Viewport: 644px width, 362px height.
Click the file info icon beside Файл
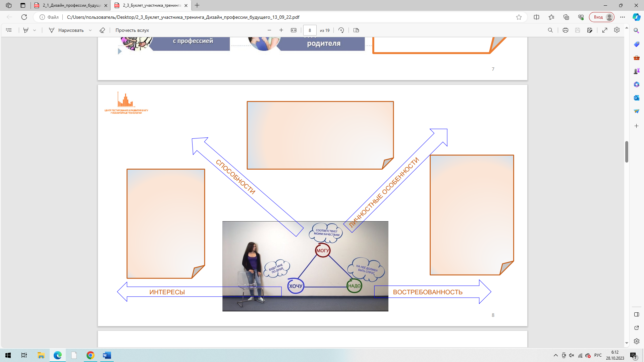click(42, 17)
